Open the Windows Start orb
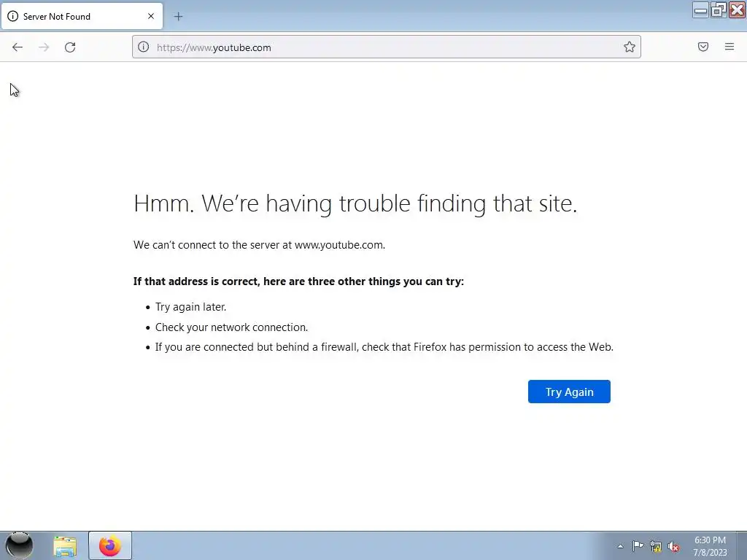Image resolution: width=747 pixels, height=560 pixels. click(19, 545)
